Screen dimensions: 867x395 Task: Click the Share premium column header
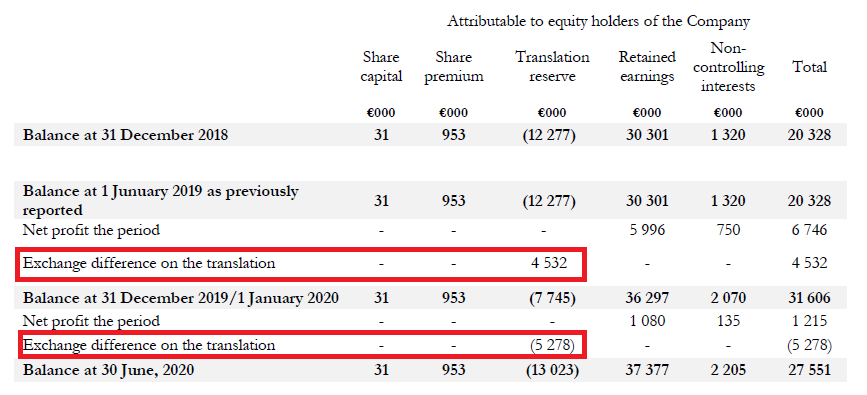click(453, 67)
